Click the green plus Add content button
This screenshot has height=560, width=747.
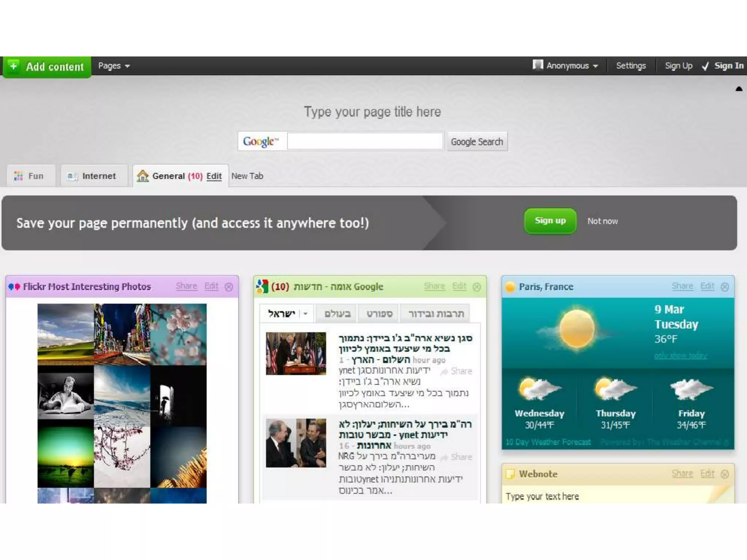pyautogui.click(x=47, y=67)
